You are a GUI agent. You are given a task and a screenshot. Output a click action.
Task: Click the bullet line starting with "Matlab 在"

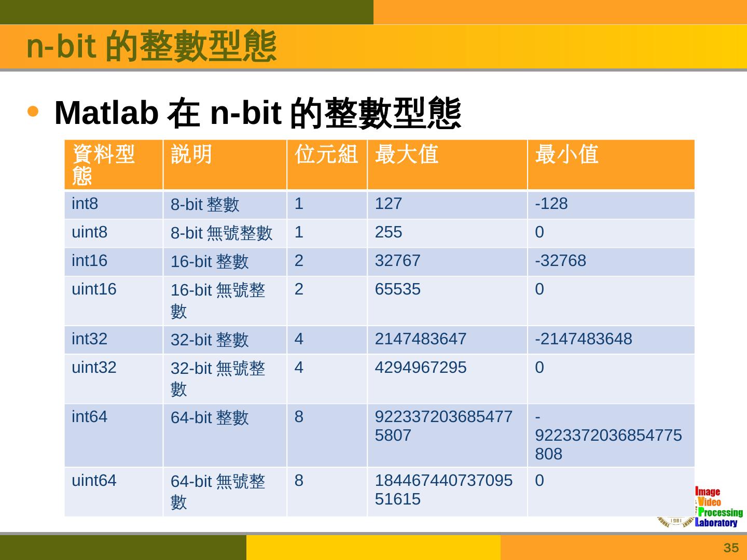[258, 112]
